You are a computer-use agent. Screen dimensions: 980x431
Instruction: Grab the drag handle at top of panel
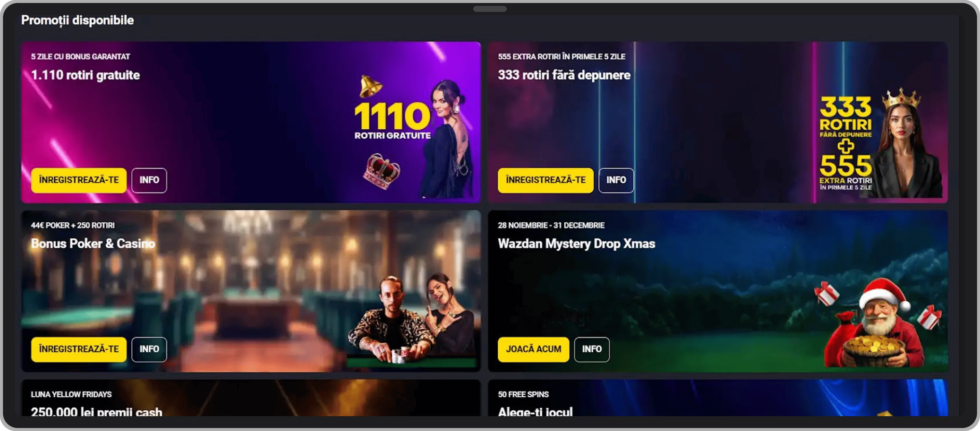tap(490, 9)
